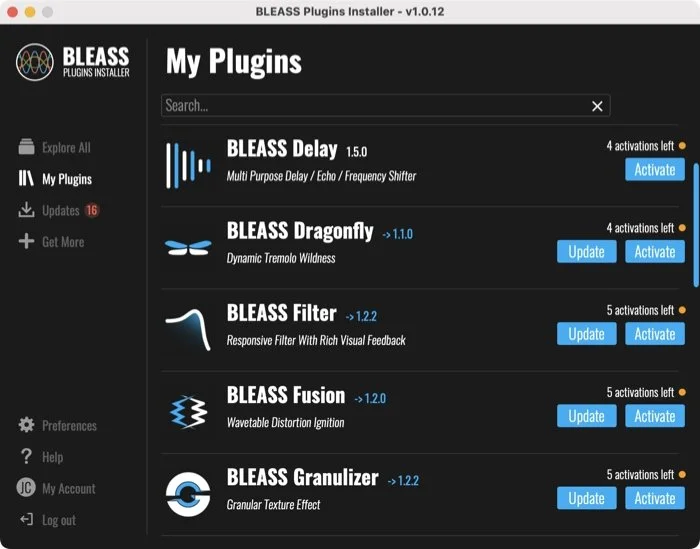Click the Dragonfly -> 1.1.0 version label
The width and height of the screenshot is (700, 549).
(x=397, y=234)
